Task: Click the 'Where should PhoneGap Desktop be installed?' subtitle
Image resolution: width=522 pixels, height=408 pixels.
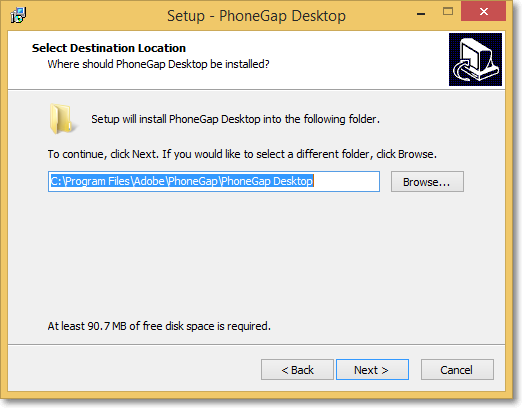Action: (158, 64)
